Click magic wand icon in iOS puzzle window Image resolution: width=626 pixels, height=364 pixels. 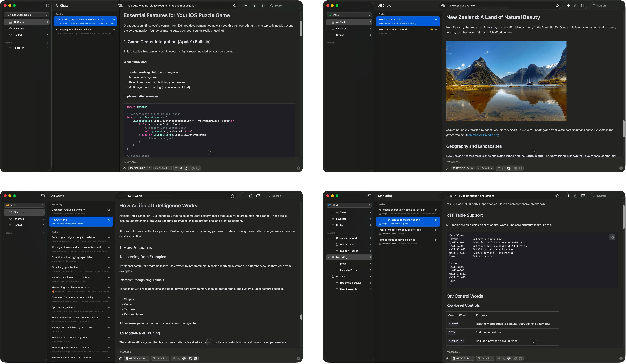[x=181, y=168]
